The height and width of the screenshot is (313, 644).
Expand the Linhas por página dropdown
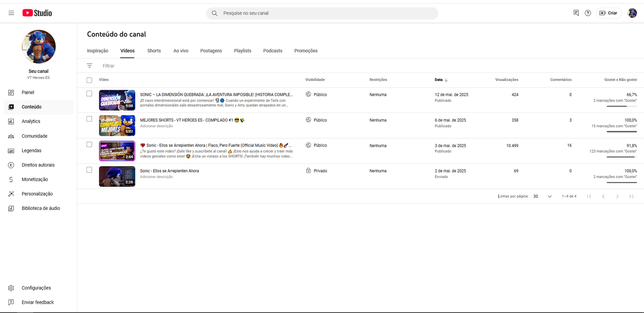point(543,196)
